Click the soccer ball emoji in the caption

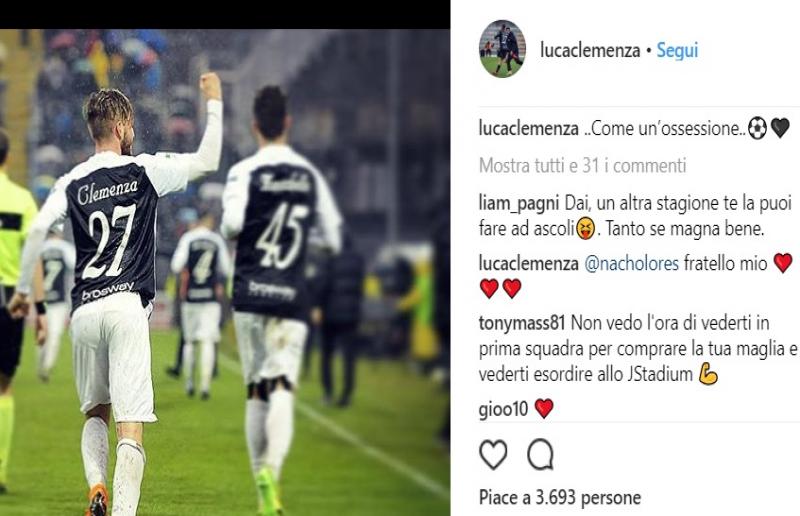coord(757,128)
